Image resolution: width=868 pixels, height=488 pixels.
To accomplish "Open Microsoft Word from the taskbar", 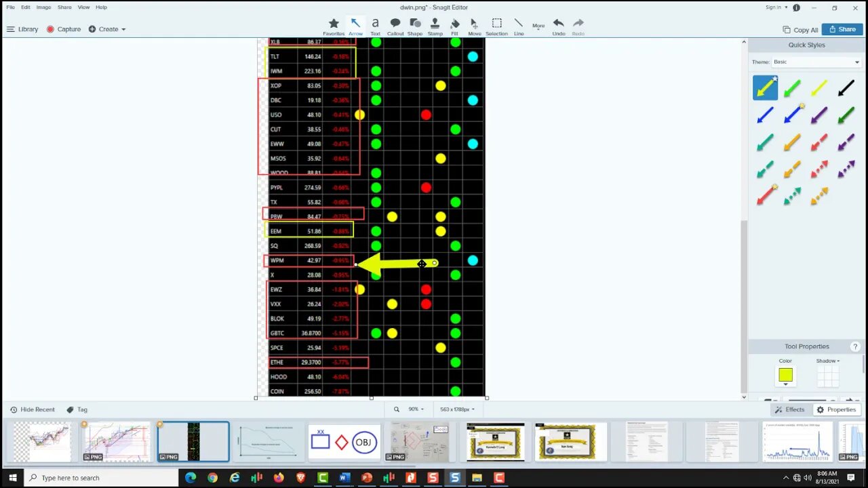I will coord(344,478).
